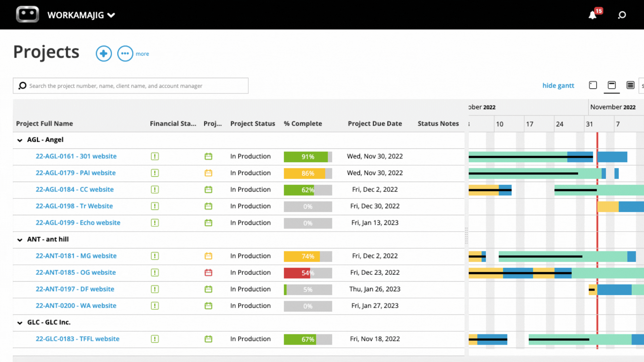
Task: Sort by the Project Due Date column header
Action: [375, 123]
